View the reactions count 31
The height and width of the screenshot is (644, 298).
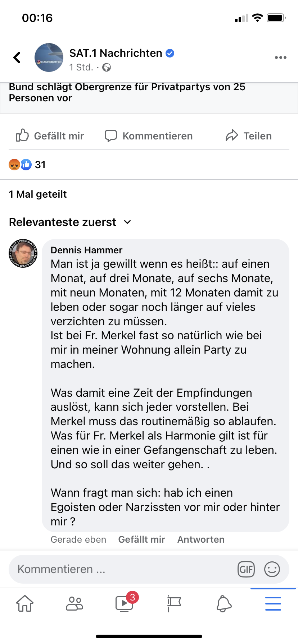pyautogui.click(x=27, y=165)
